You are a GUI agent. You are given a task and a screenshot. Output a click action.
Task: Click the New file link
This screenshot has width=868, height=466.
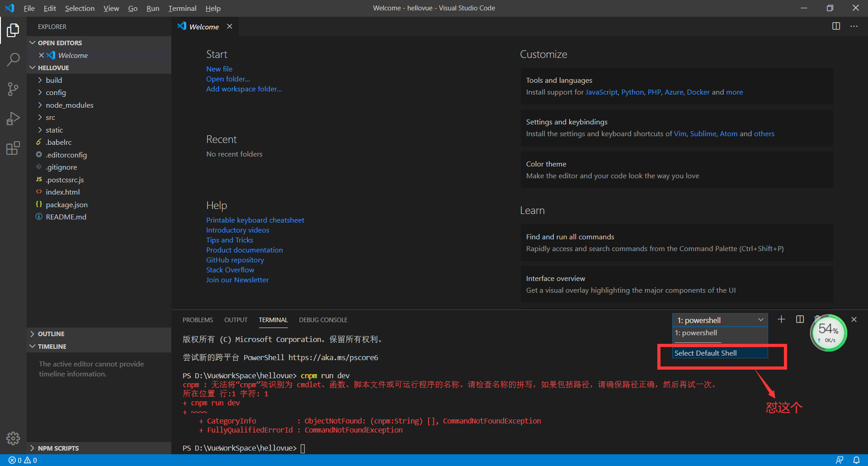coord(219,69)
